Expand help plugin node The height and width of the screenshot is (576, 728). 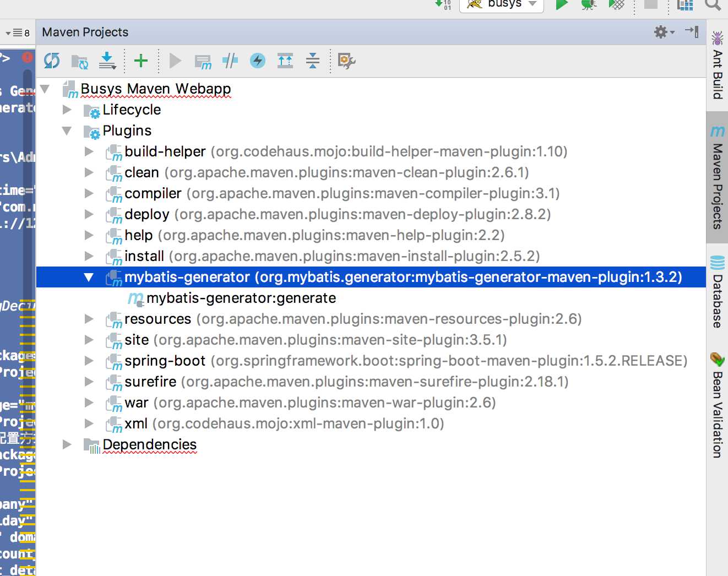click(89, 235)
